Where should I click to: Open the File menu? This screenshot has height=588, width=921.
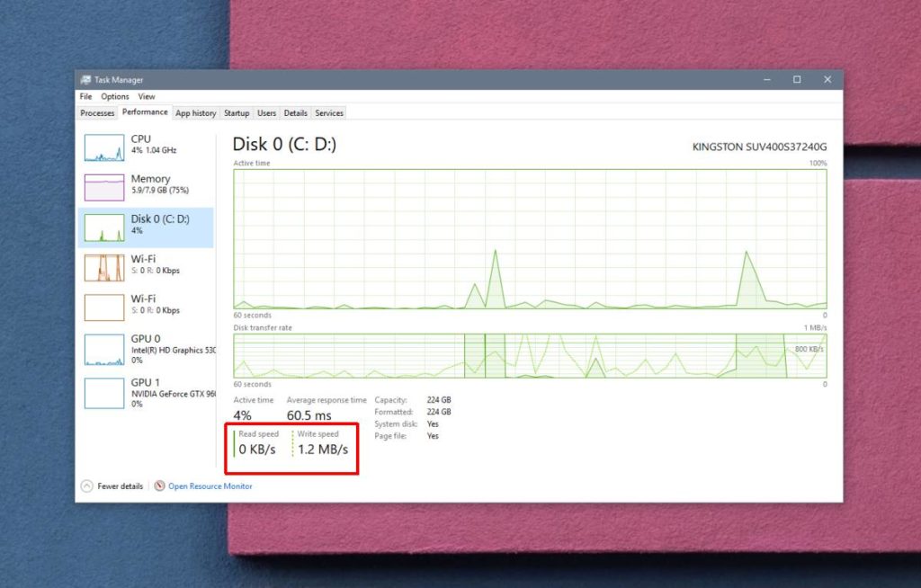tap(85, 96)
